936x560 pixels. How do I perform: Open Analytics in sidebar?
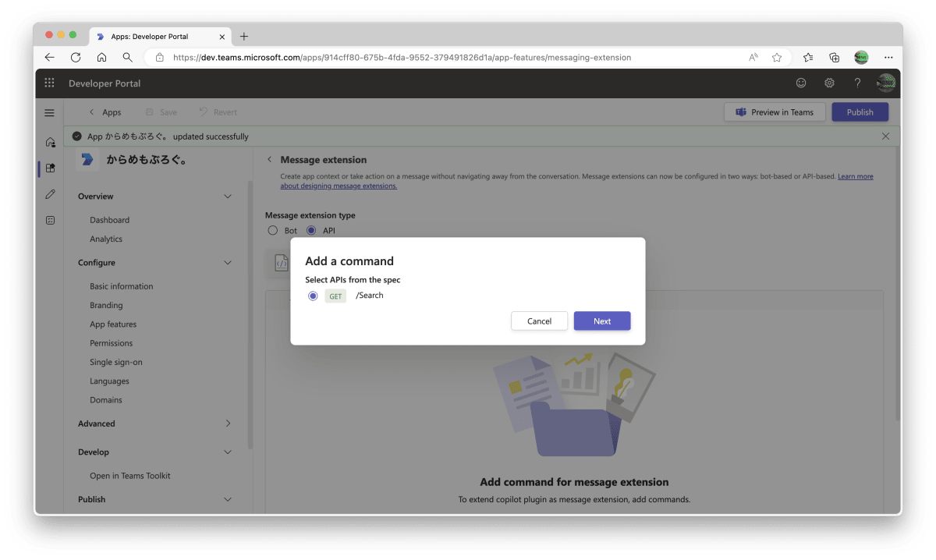pyautogui.click(x=106, y=239)
